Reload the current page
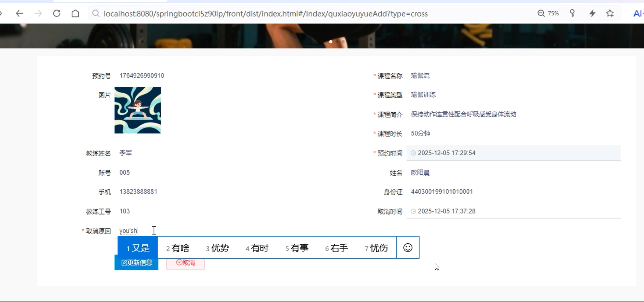Screen dimensions: 644x302 (x=57, y=14)
